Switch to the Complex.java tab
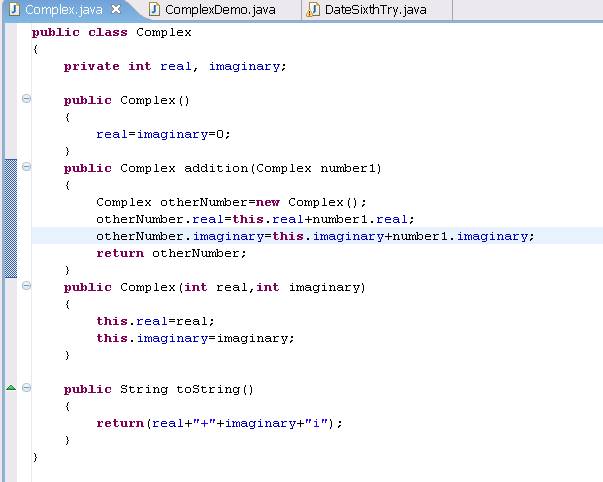This screenshot has height=482, width=603. point(64,10)
